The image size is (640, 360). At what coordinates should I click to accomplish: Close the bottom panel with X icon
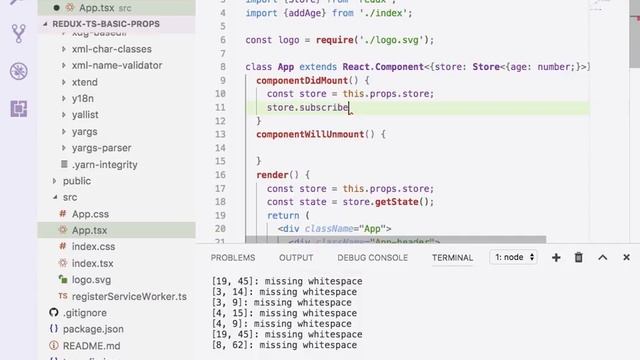coord(627,258)
